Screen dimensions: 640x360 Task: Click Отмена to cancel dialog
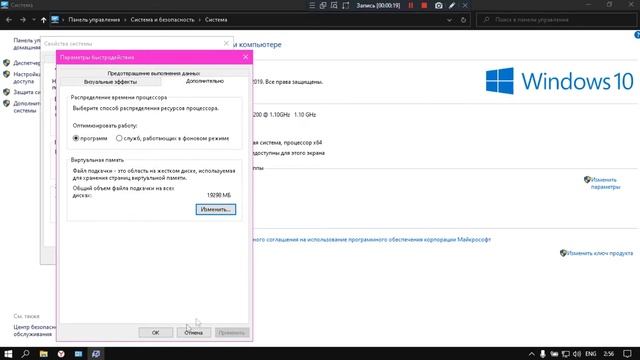point(193,332)
